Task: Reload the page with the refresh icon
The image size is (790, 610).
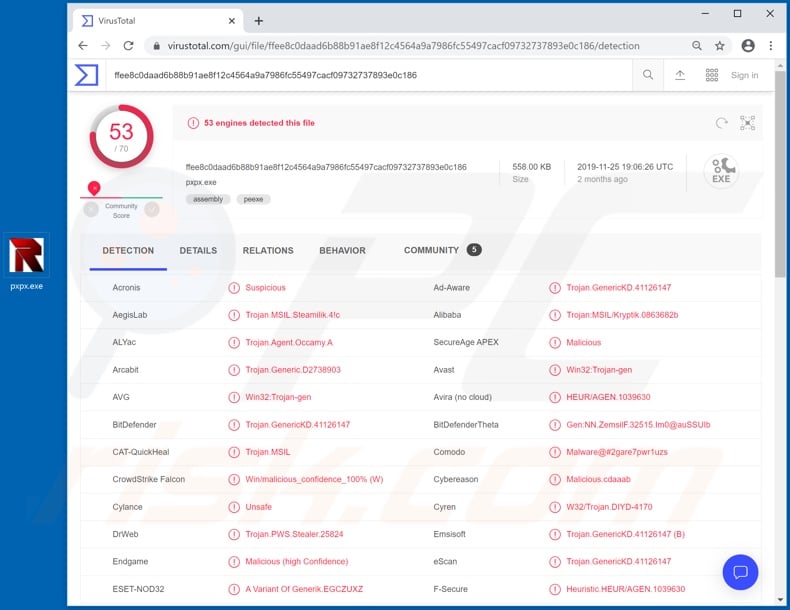Action: click(128, 46)
